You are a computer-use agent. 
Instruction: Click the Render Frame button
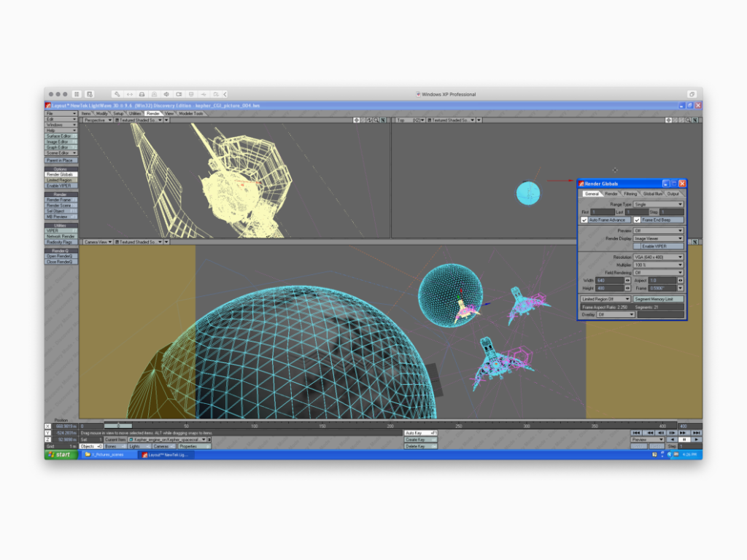pos(61,200)
